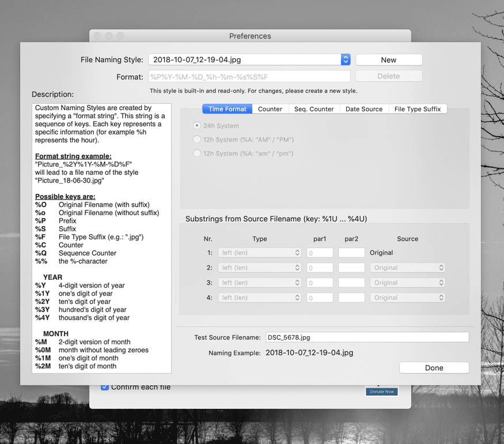Select the Date Source tab
The height and width of the screenshot is (444, 504).
point(364,109)
